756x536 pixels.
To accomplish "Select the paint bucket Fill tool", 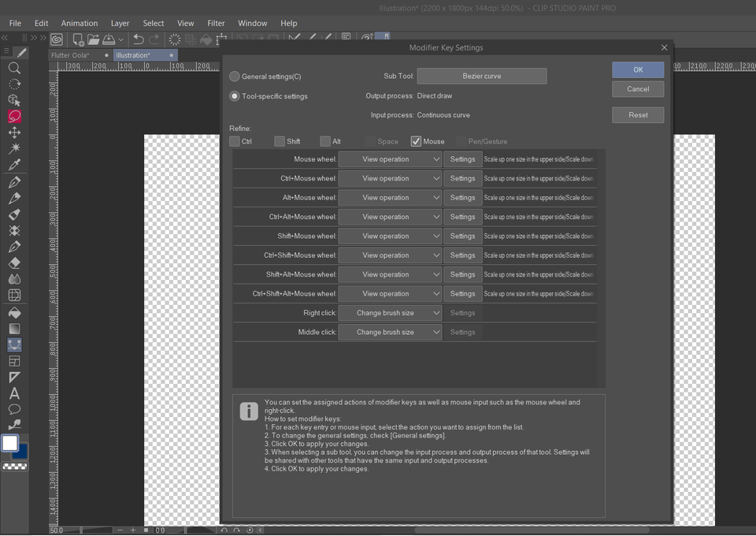I will pos(14,313).
